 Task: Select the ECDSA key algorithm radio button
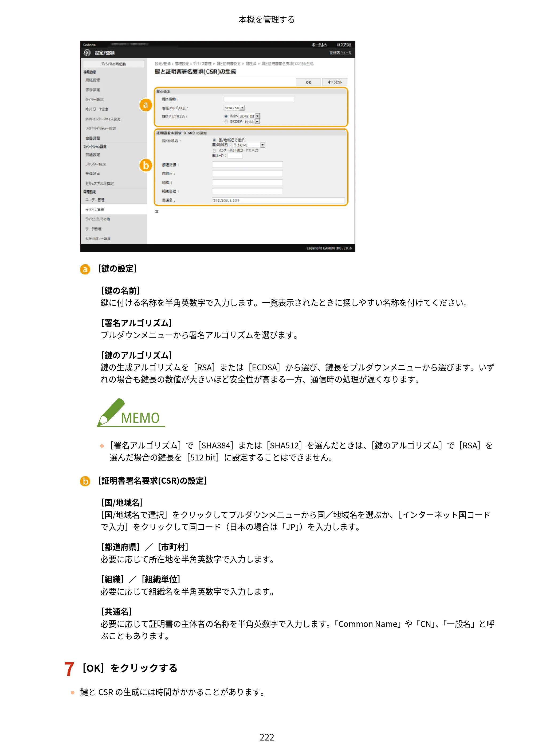click(226, 122)
